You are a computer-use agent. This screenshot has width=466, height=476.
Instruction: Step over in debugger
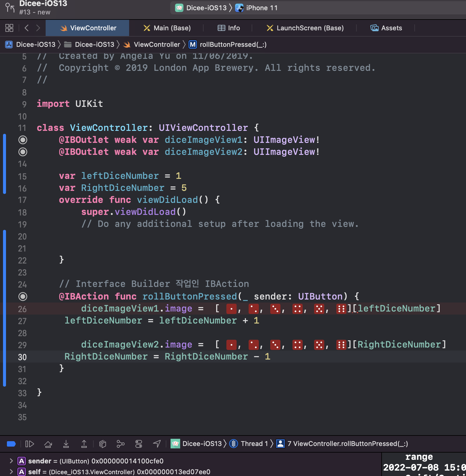pyautogui.click(x=48, y=444)
